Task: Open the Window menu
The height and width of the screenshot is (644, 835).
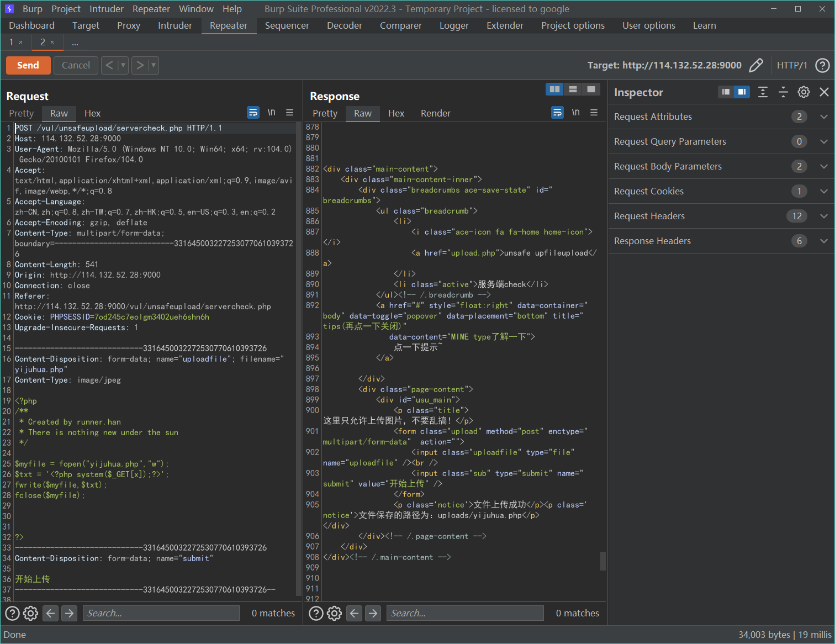Action: [x=196, y=9]
